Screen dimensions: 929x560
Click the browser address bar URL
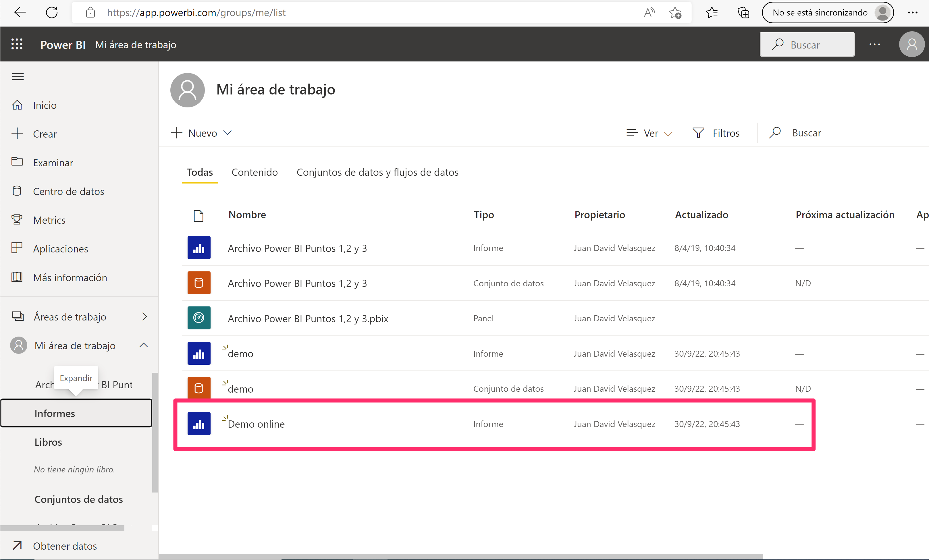pos(196,12)
